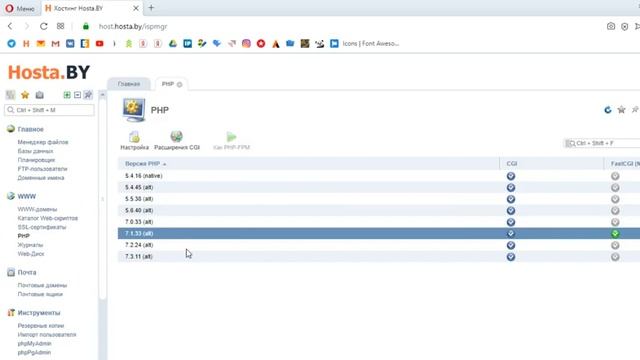This screenshot has width=640, height=360.
Task: Open SSL-сертификаты in sidebar
Action: tap(42, 227)
